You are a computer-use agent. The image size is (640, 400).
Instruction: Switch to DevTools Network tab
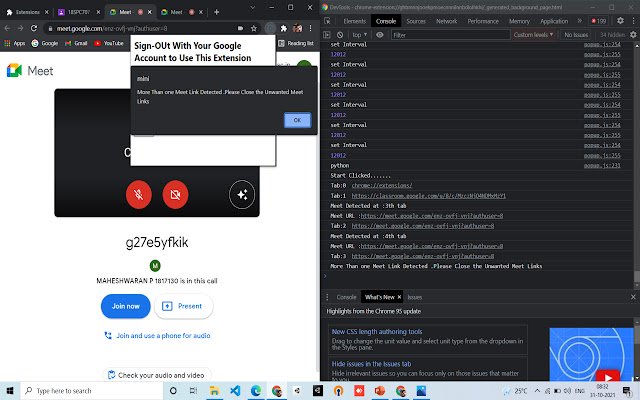tap(447, 21)
